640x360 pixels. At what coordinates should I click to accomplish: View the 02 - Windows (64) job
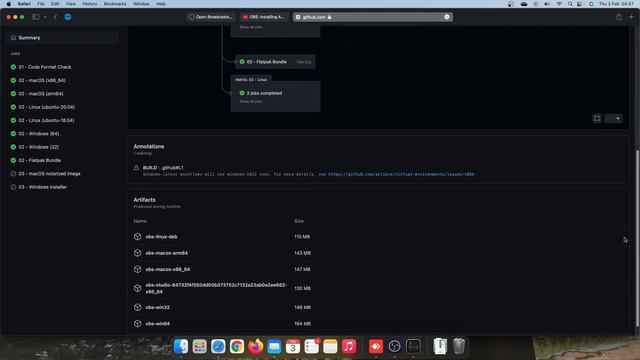[x=38, y=134]
